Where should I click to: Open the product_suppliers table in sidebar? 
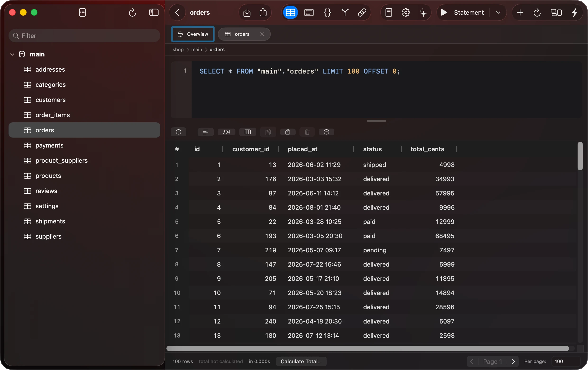pos(84,161)
